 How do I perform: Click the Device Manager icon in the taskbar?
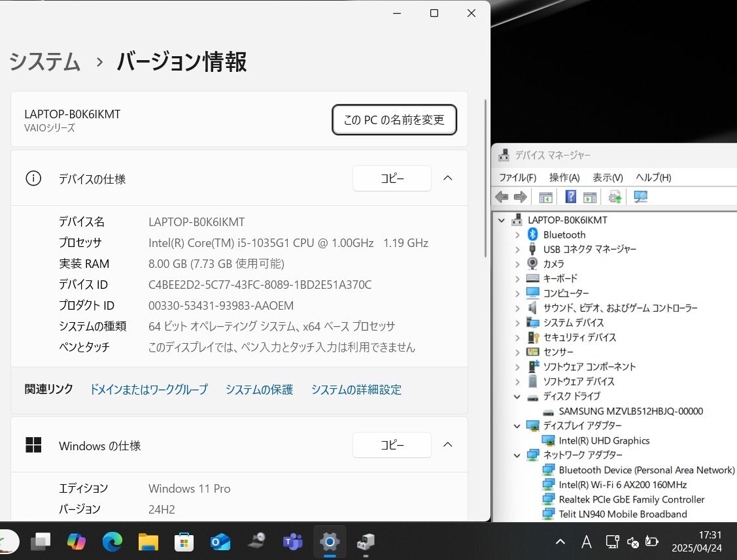[366, 542]
